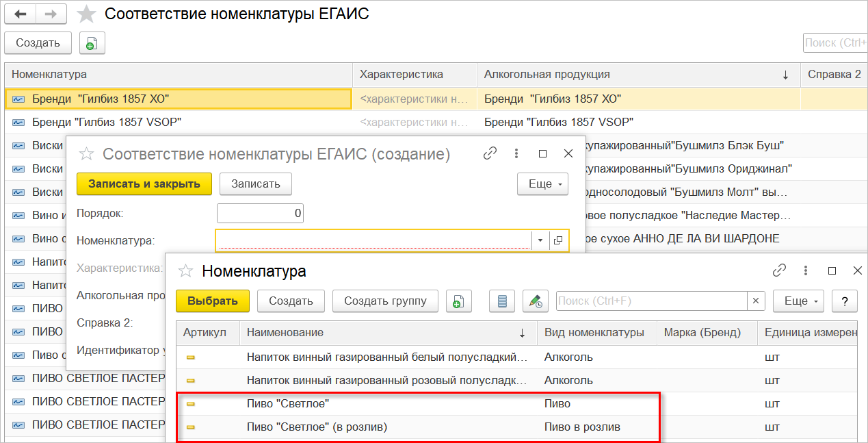Expand the Номенклатура field dropdown arrow
This screenshot has height=443, width=868.
point(540,240)
